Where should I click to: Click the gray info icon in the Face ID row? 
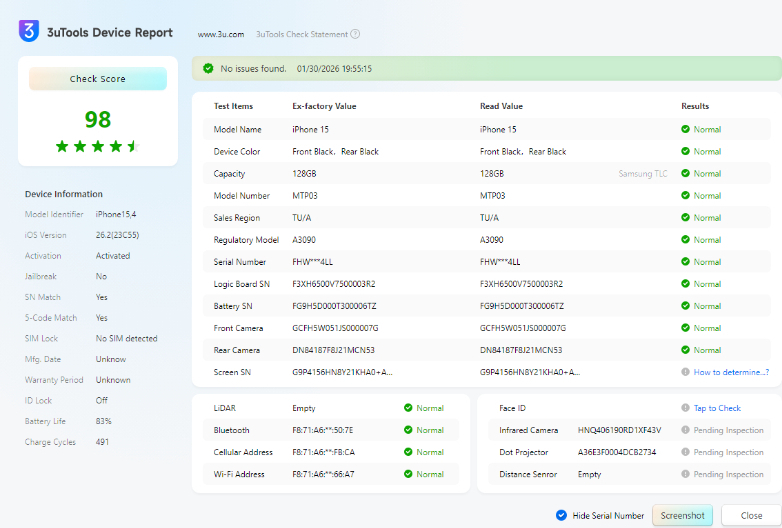[685, 408]
